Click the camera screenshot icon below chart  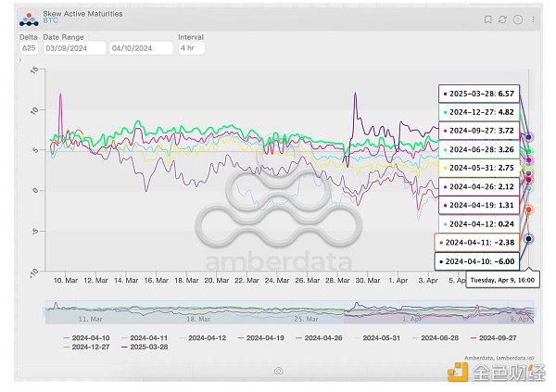click(278, 370)
